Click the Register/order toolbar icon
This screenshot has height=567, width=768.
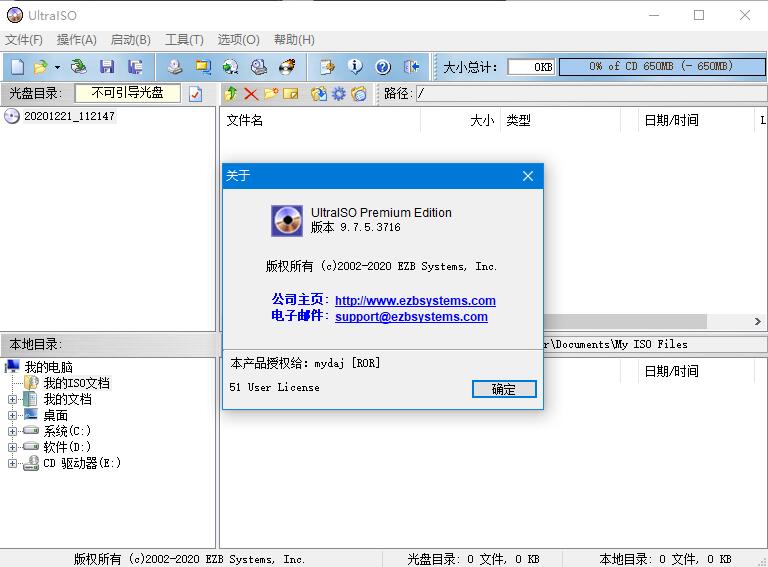click(327, 67)
